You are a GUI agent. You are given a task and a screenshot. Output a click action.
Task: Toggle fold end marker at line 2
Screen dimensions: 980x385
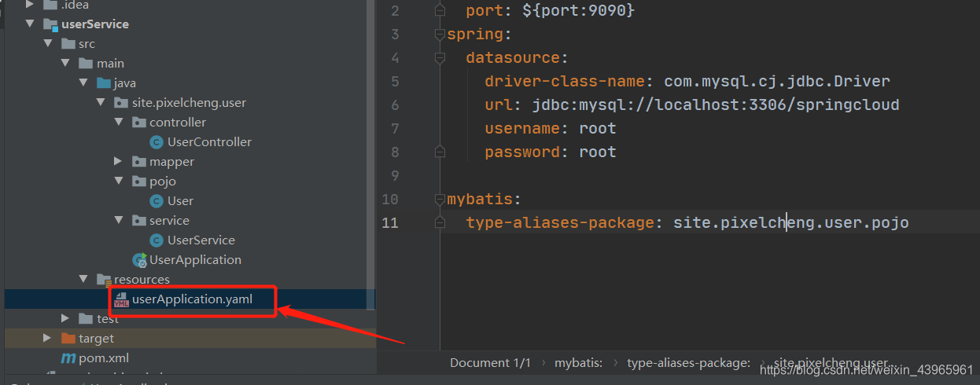(x=440, y=11)
